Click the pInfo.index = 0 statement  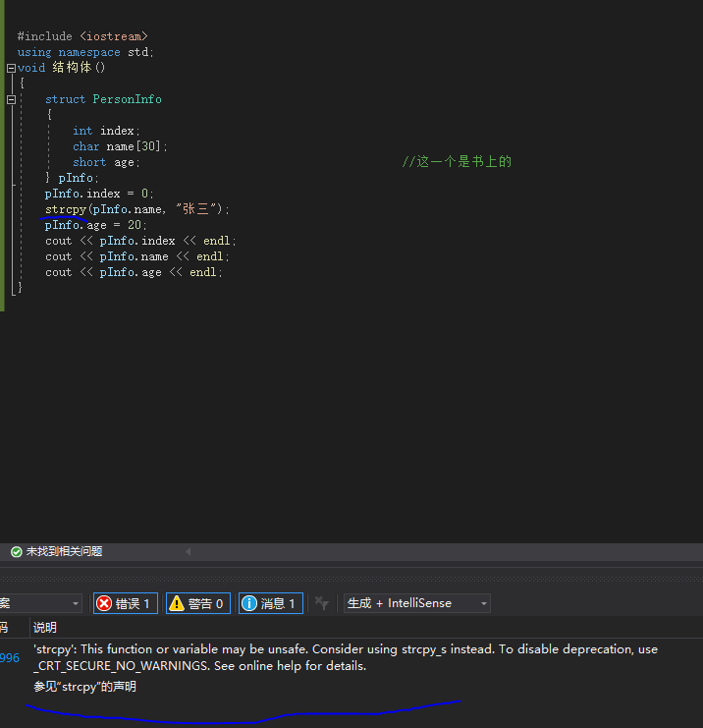(99, 194)
